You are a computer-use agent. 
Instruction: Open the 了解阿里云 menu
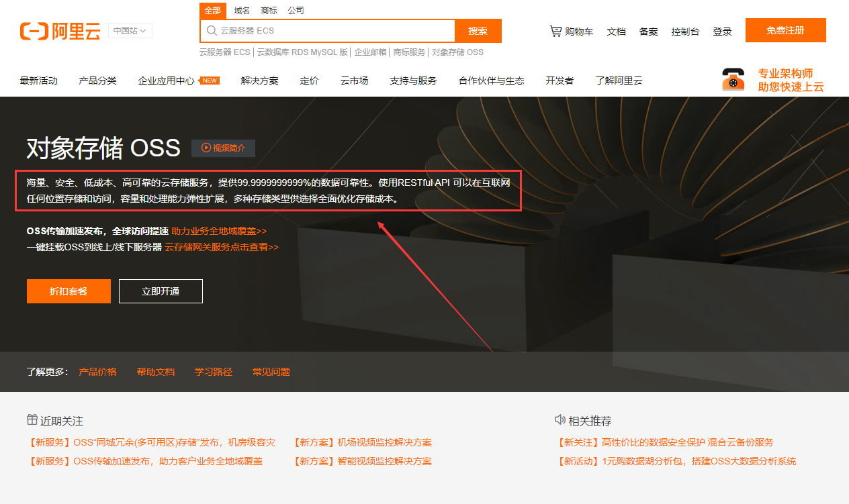point(619,81)
